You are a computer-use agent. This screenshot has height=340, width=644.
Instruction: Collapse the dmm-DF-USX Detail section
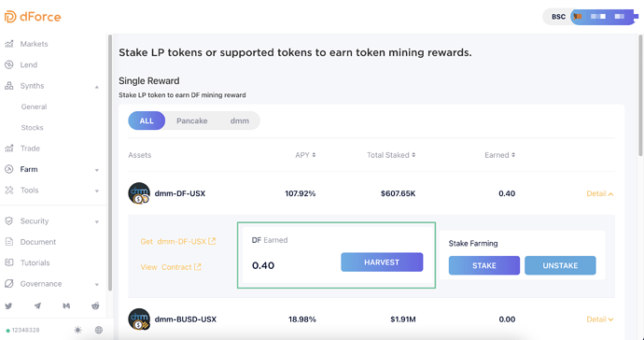600,193
